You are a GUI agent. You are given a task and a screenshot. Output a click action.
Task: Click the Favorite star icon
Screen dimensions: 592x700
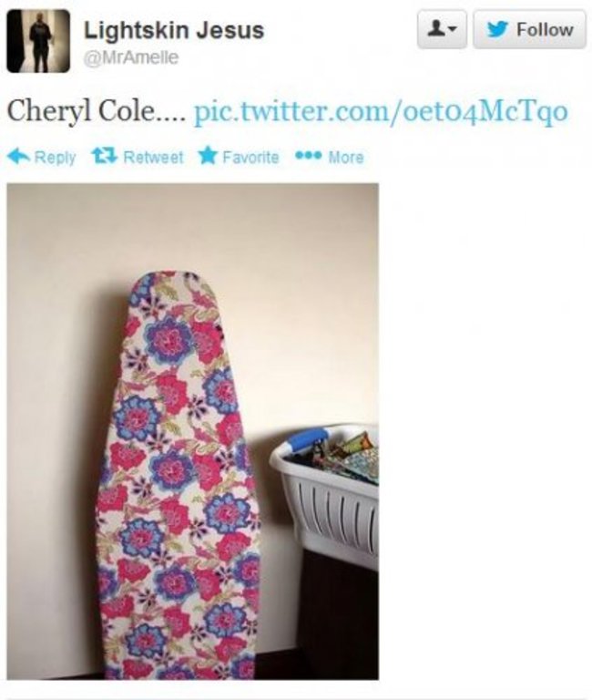[208, 156]
